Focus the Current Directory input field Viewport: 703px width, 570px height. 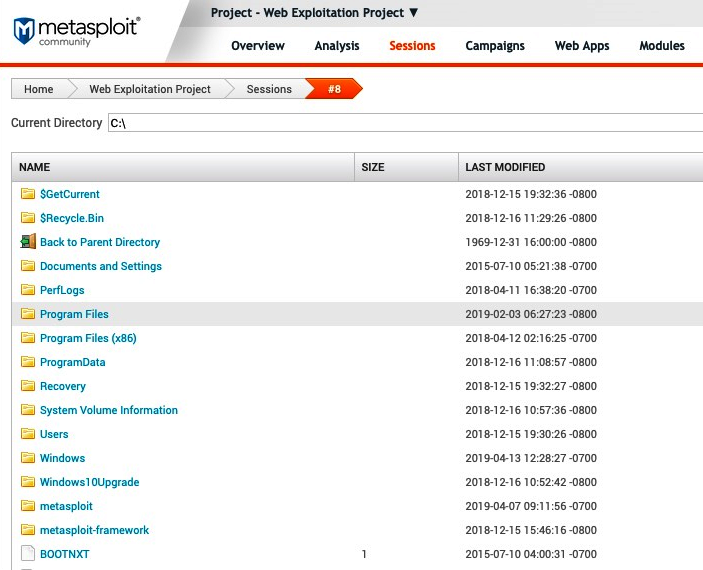coord(405,123)
